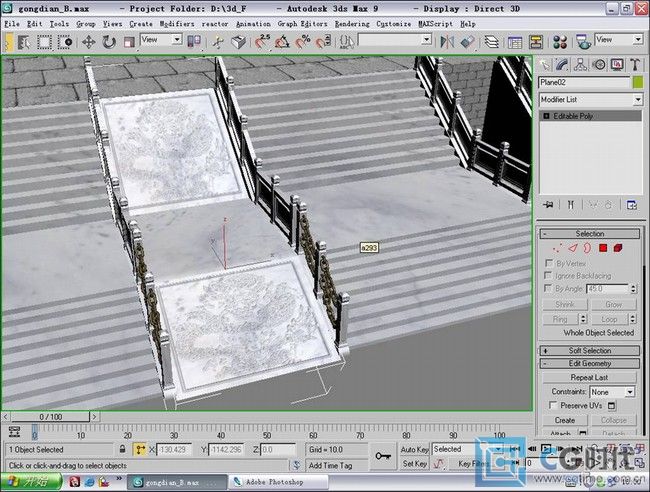Expand the Modifier List dropdown
The image size is (650, 492).
coord(591,99)
